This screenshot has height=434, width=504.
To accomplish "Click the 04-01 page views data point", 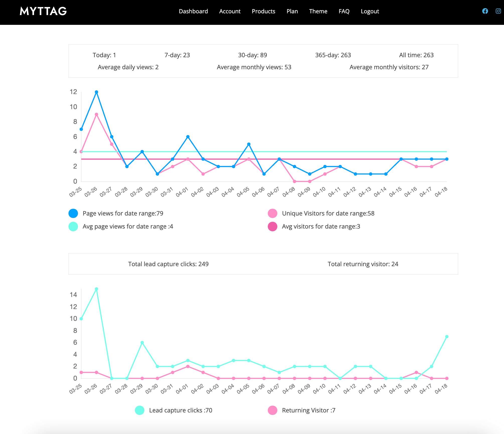I will click(188, 137).
